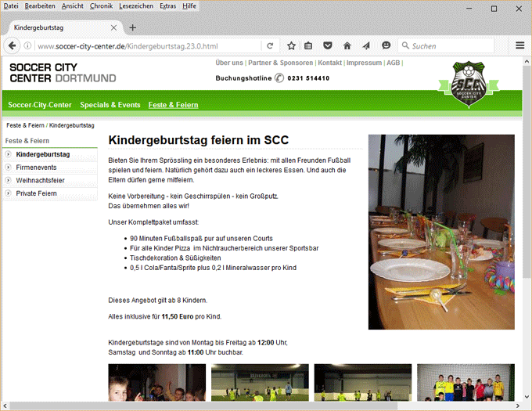This screenshot has height=411, width=532.
Task: Open the Impressum link
Action: pos(364,63)
